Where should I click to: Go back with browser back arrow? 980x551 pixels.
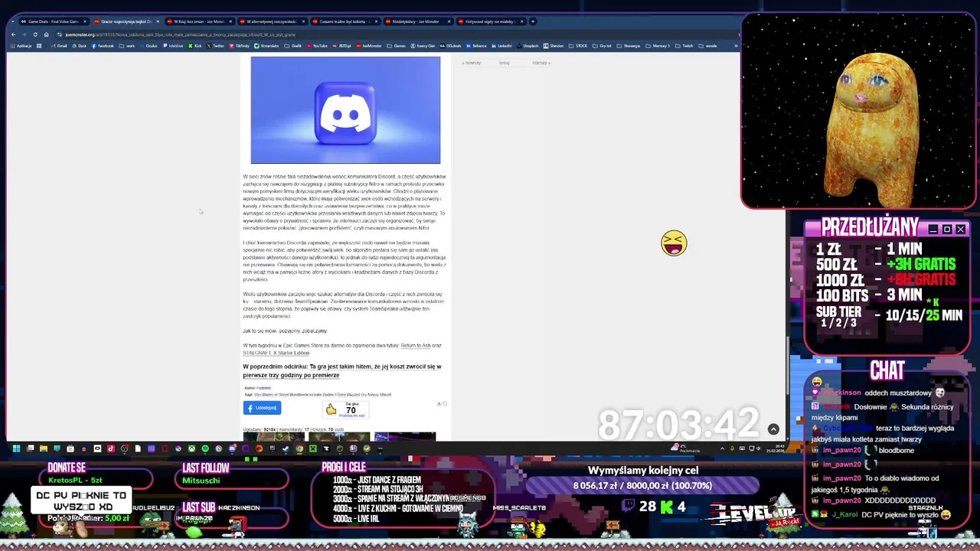[13, 34]
